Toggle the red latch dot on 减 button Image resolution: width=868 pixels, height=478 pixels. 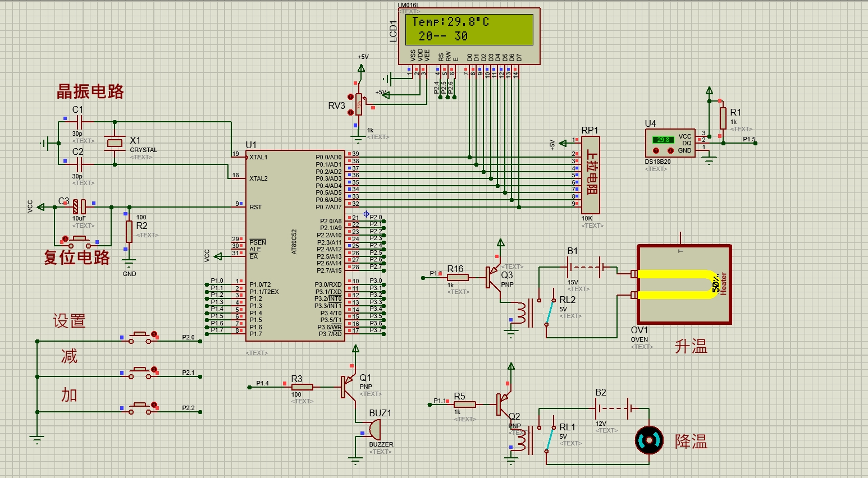pyautogui.click(x=154, y=370)
